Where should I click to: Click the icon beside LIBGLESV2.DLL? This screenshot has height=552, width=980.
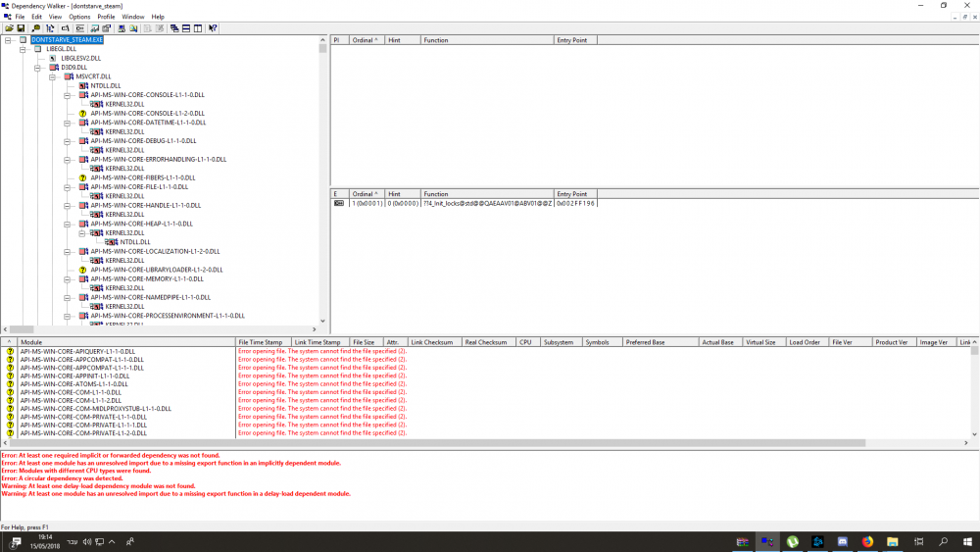[53, 58]
